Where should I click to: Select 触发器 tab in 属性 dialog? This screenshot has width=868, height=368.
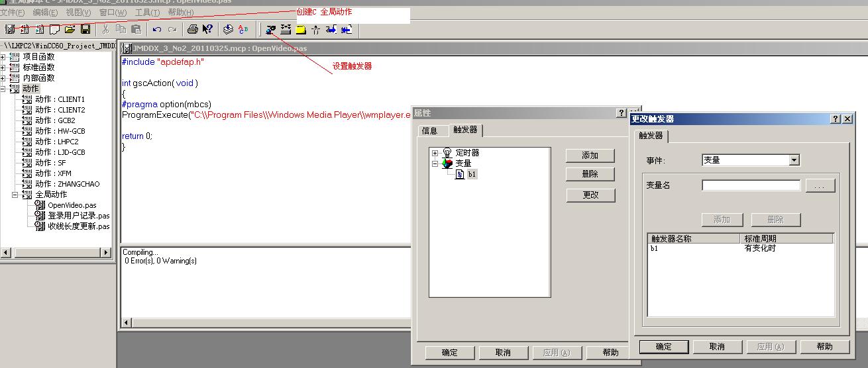pyautogui.click(x=465, y=130)
